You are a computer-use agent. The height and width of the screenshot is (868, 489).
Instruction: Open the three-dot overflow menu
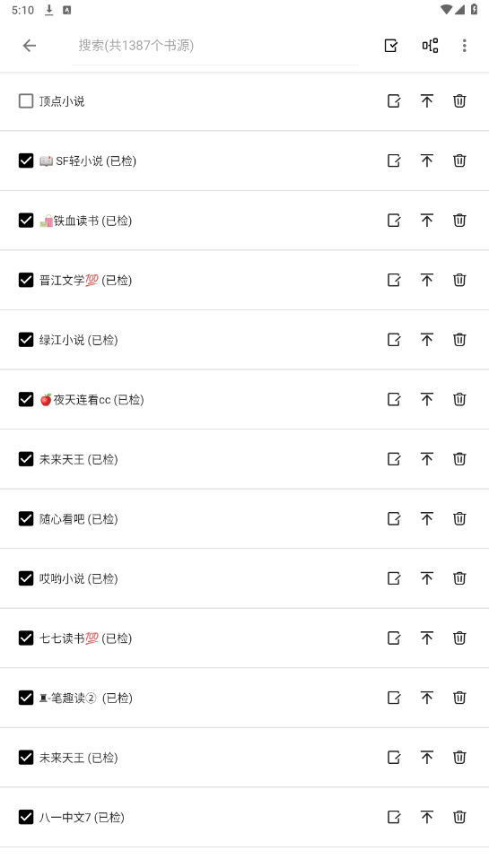464,46
